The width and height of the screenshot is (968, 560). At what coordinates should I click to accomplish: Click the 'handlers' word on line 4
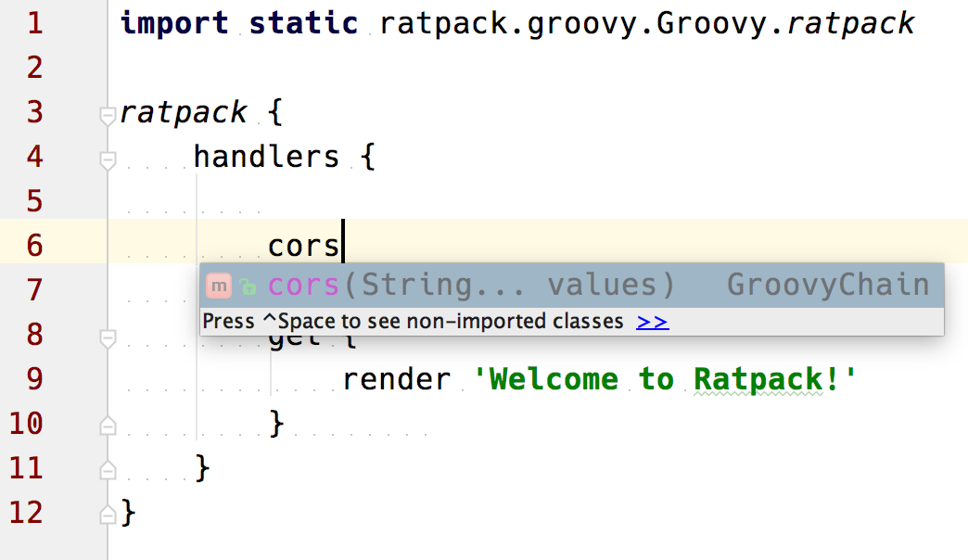(267, 156)
